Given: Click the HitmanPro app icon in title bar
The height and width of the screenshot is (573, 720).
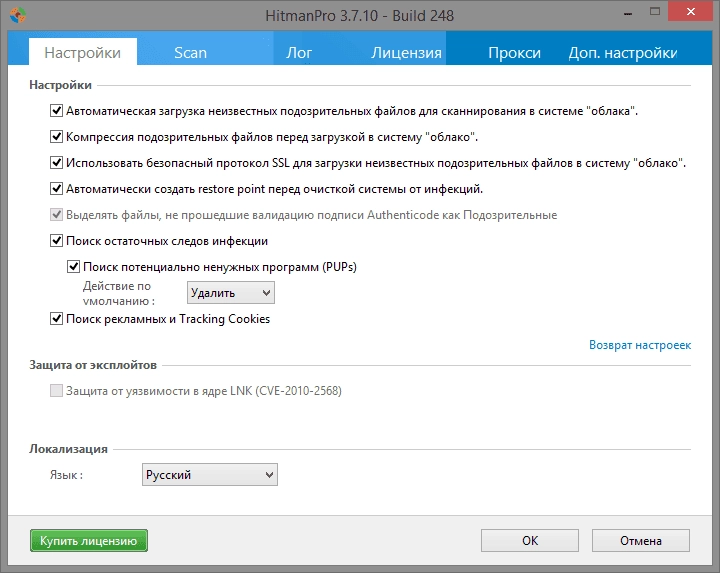Looking at the screenshot, I should pyautogui.click(x=17, y=15).
